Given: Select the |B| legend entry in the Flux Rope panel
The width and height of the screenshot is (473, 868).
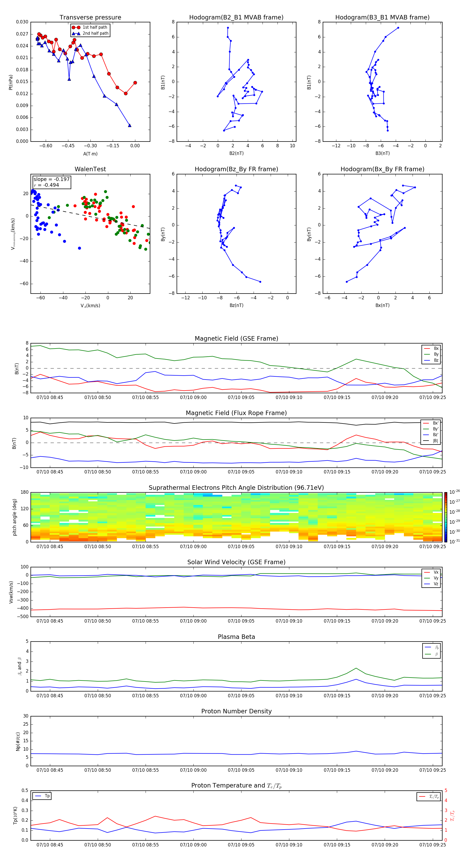Looking at the screenshot, I should (431, 441).
